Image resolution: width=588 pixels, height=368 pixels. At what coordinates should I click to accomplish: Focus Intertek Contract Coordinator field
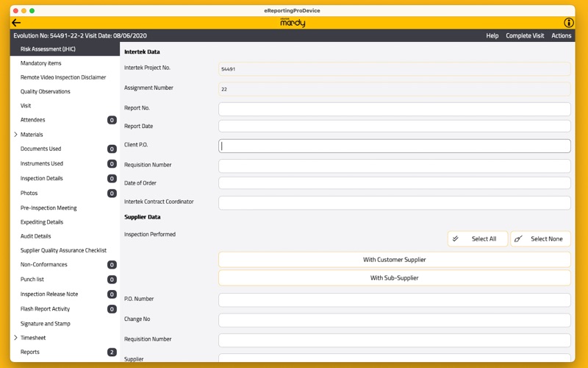coord(395,203)
